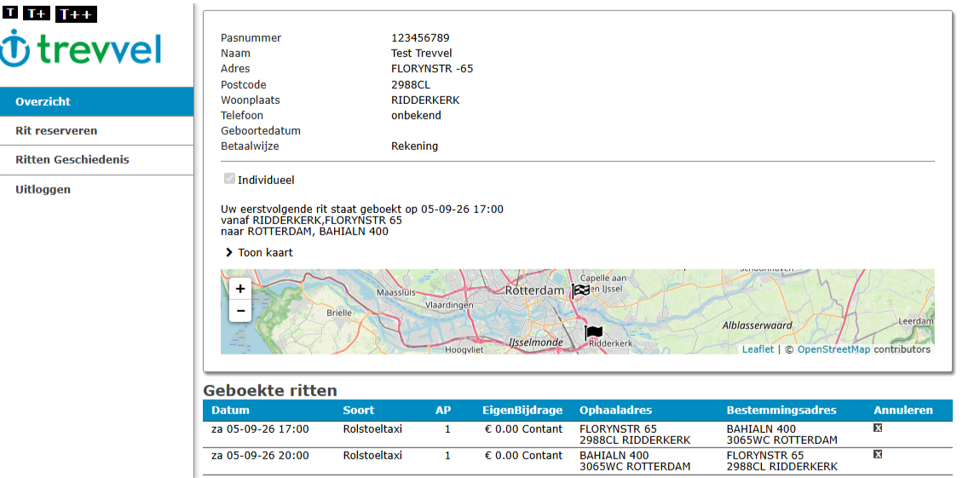Cancel the 17:00 ride with X icon
Screen dimensions: 980x478
click(x=878, y=428)
